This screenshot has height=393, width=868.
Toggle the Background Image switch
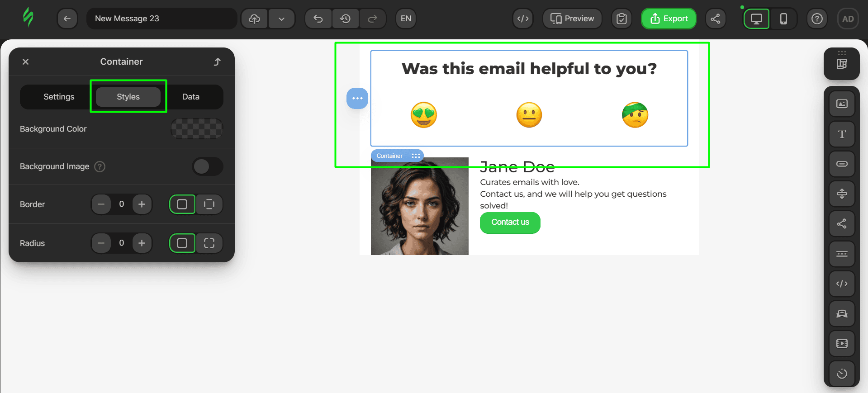coord(207,166)
